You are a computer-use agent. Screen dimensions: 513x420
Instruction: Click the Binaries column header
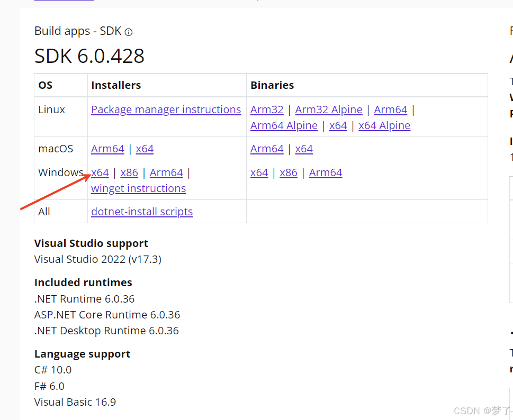(x=272, y=85)
